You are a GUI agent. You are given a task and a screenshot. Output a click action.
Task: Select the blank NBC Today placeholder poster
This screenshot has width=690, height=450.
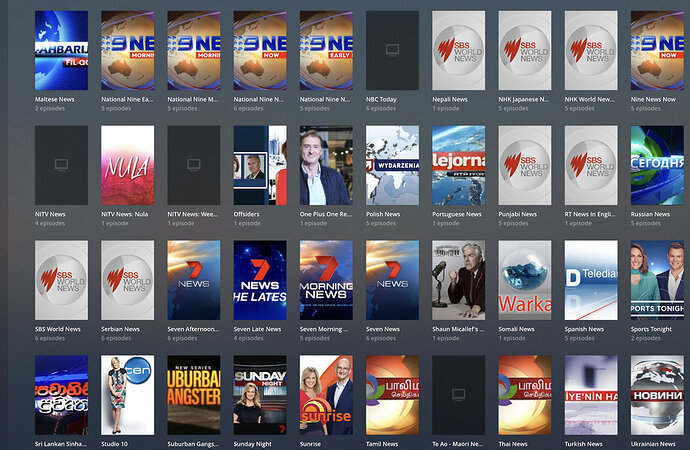click(393, 51)
